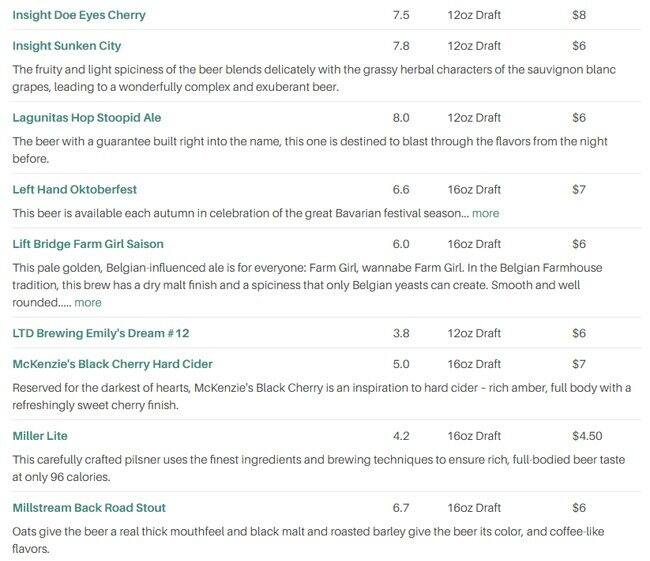Click the $8 price of Doe Eyes Cherry
Viewport: 650px width, 561px height.
click(x=579, y=15)
